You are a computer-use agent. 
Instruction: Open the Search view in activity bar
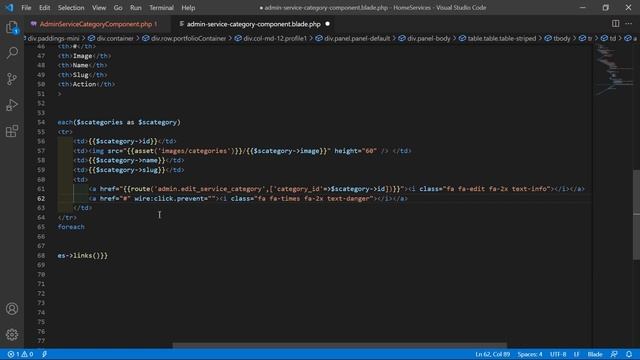click(x=12, y=53)
